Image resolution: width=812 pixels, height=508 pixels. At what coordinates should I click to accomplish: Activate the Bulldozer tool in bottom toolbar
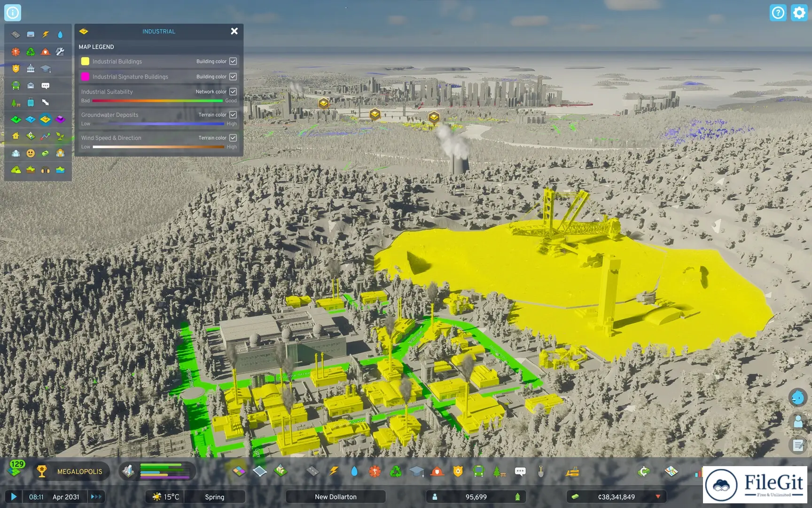[x=572, y=471]
